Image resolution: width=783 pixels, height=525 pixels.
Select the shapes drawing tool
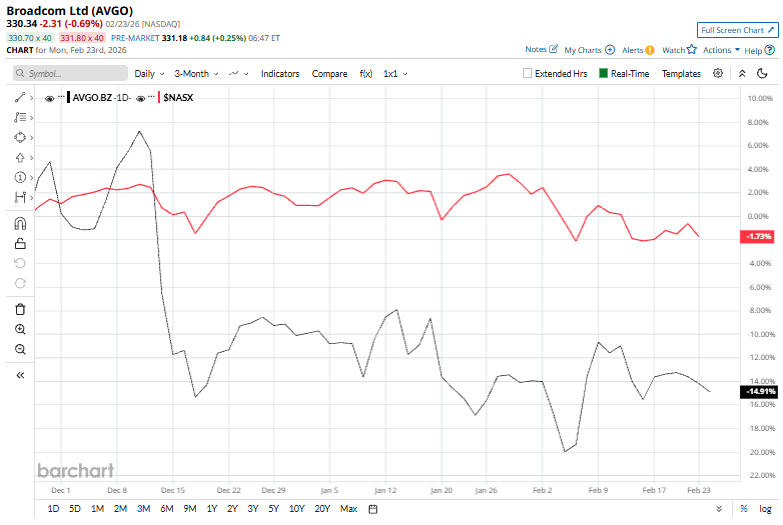point(19,137)
